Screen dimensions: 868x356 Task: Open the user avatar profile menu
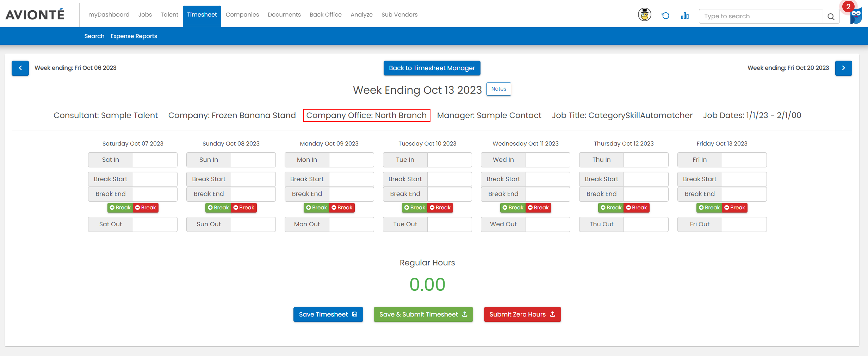click(644, 15)
